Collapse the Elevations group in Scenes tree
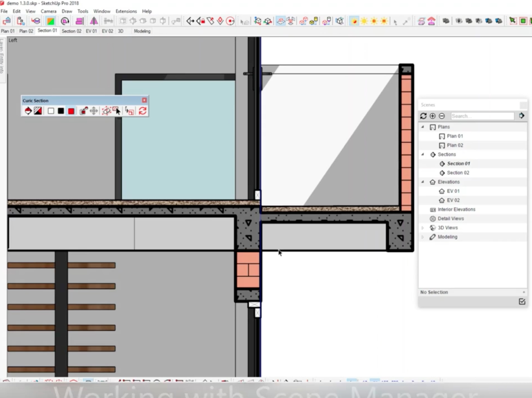The image size is (532, 398). pos(423,182)
